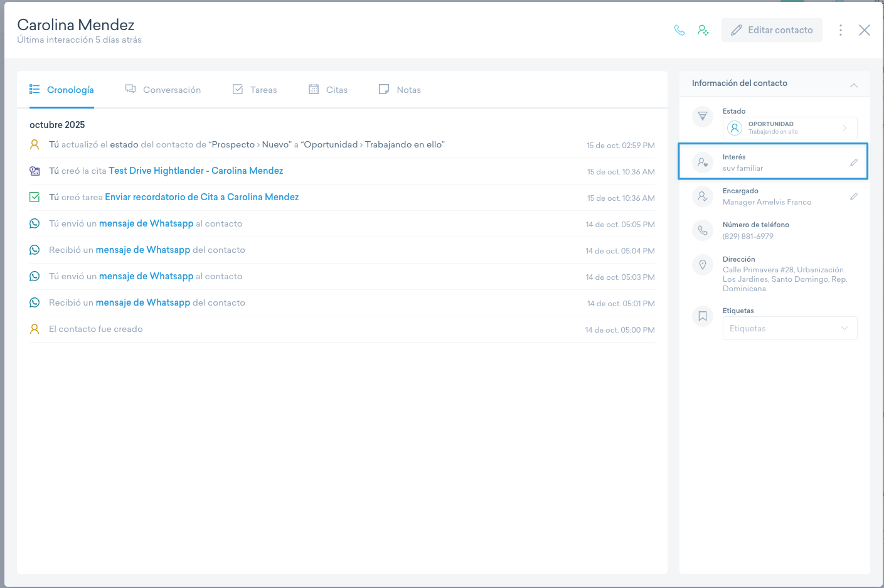884x588 pixels.
Task: Close the Carolina Mendez contact panel
Action: 864,30
